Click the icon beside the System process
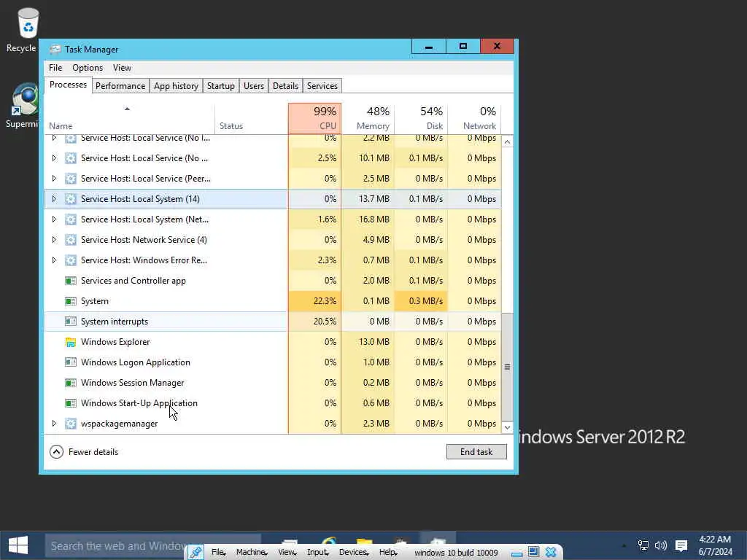The height and width of the screenshot is (560, 747). click(71, 301)
